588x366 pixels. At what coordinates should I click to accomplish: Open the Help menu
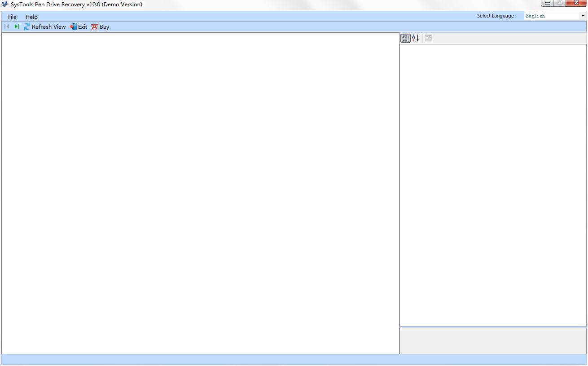click(x=31, y=17)
